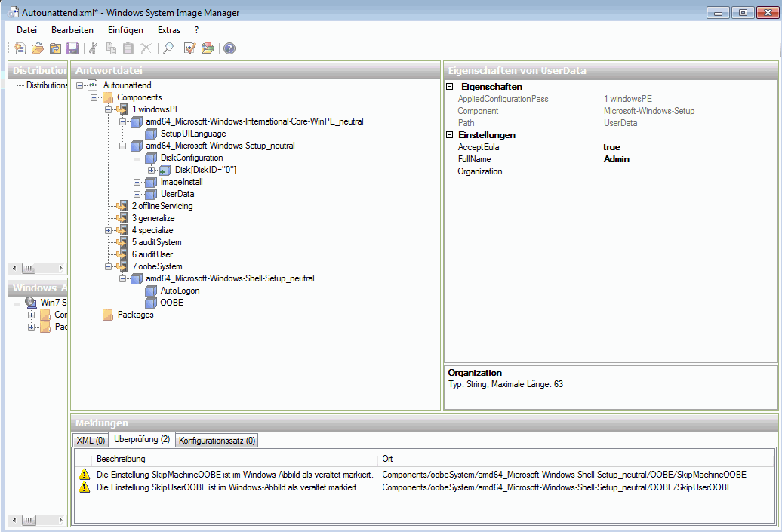Select the SkipUserOOBE deprecated warning message

click(x=228, y=487)
